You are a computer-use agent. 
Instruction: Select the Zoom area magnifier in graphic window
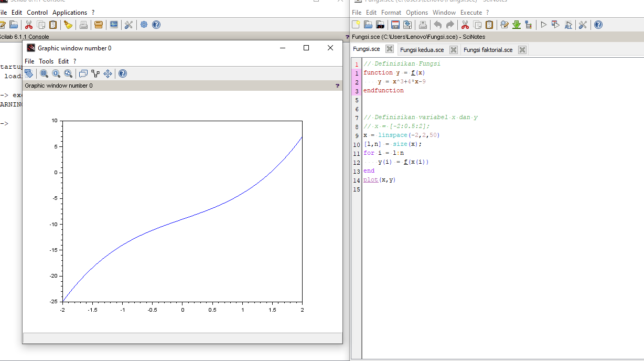coord(44,73)
